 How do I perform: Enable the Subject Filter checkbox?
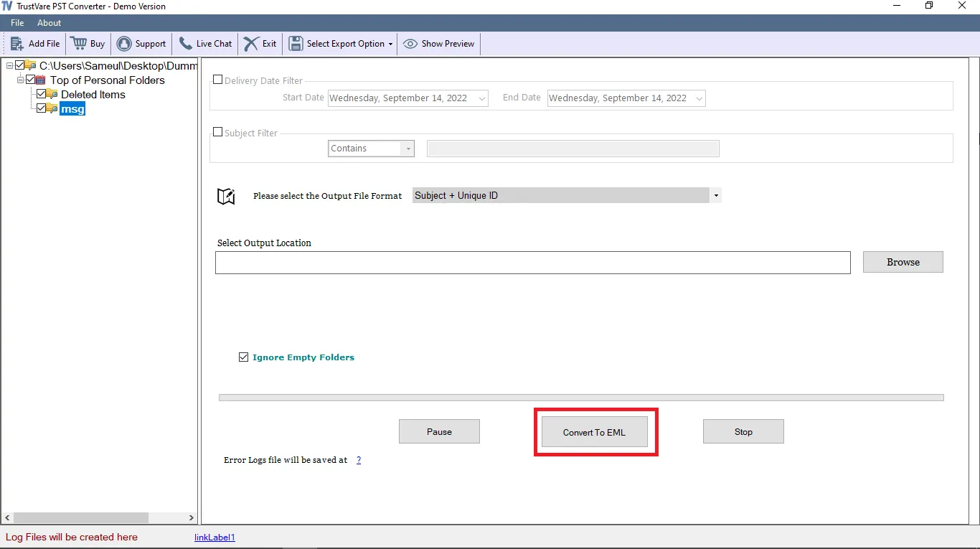pyautogui.click(x=218, y=132)
